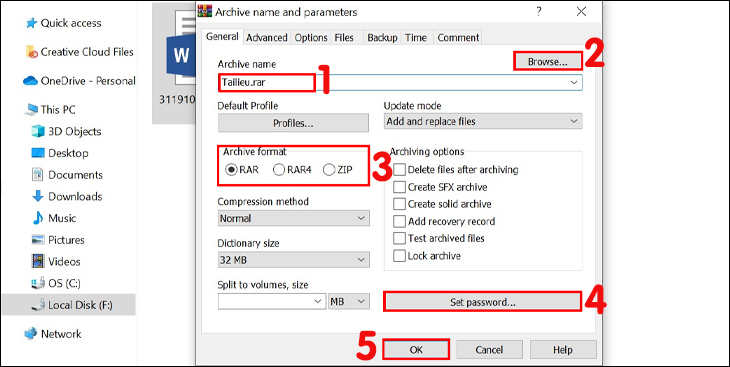The height and width of the screenshot is (367, 730).
Task: Switch to the Advanced tab
Action: 267,38
